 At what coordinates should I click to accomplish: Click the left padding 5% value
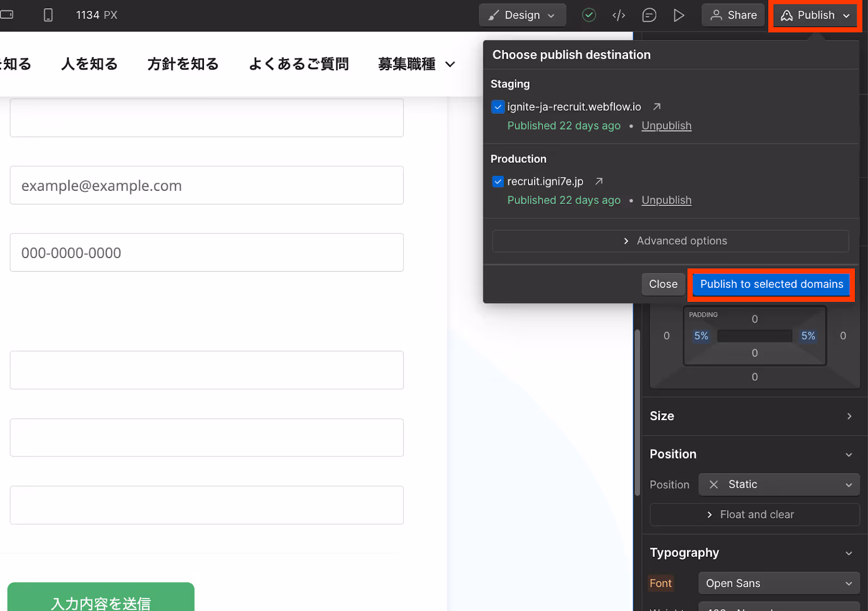(701, 336)
